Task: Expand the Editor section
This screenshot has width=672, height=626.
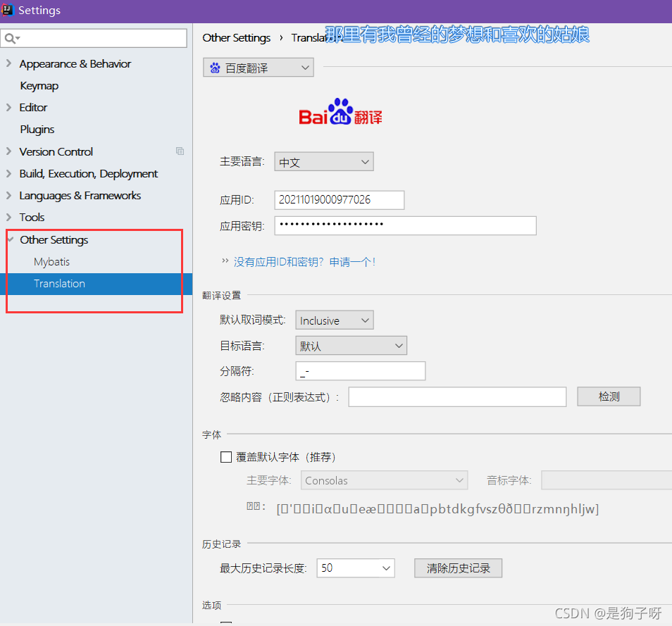Action: pos(8,107)
